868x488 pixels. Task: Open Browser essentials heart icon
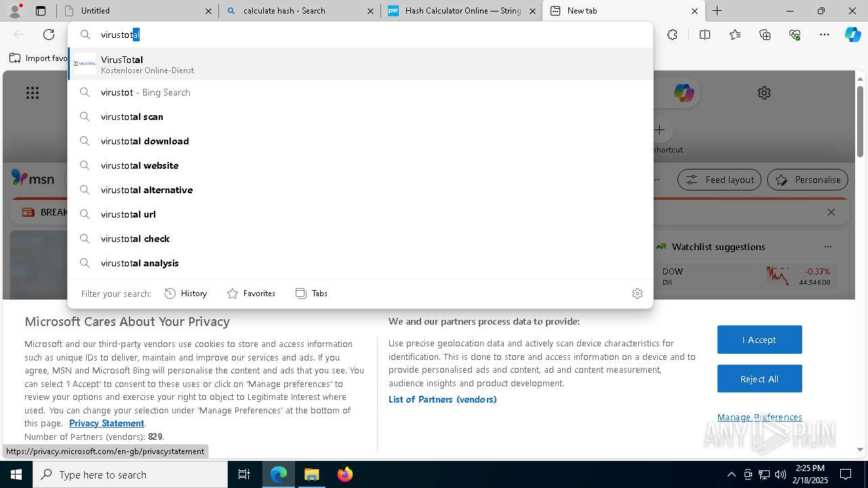click(795, 35)
